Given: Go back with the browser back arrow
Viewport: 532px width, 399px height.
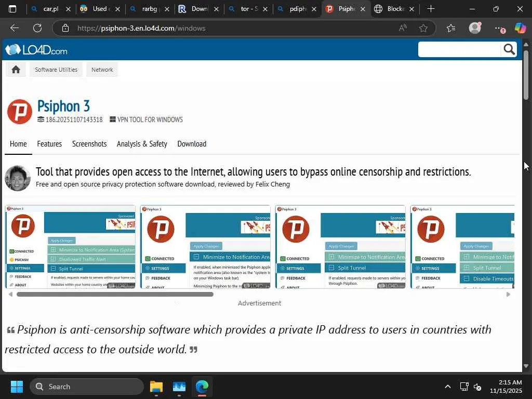Looking at the screenshot, I should (x=14, y=28).
